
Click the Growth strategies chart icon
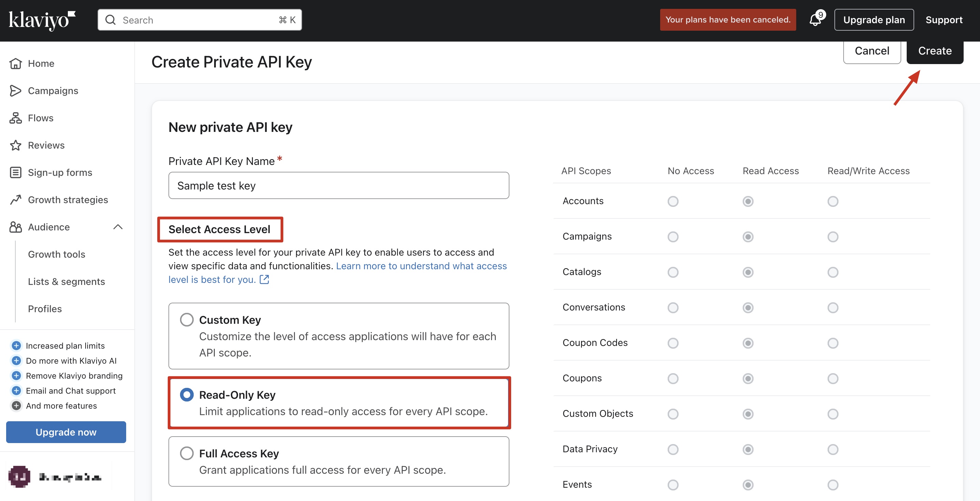(16, 200)
